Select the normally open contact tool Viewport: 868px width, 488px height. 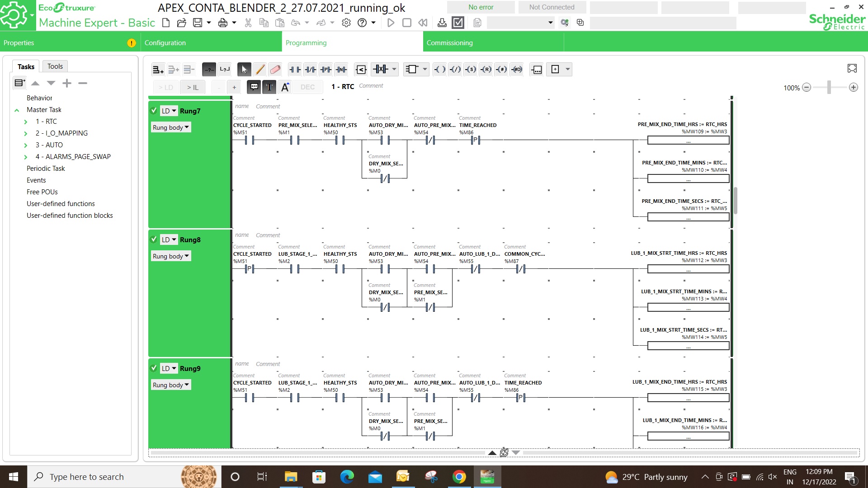click(295, 70)
